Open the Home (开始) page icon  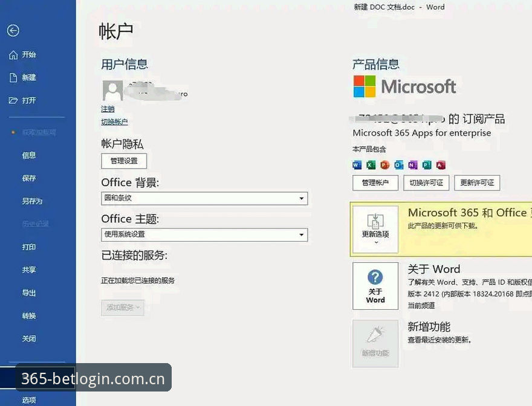click(13, 54)
